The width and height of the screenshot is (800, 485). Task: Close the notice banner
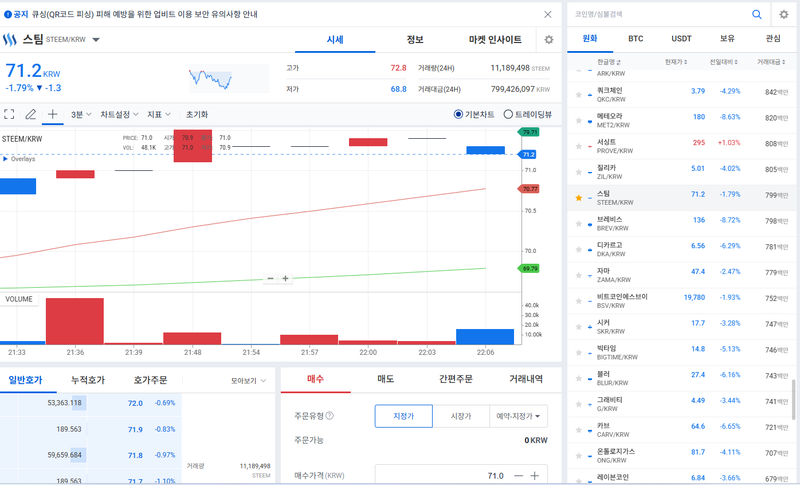click(547, 14)
